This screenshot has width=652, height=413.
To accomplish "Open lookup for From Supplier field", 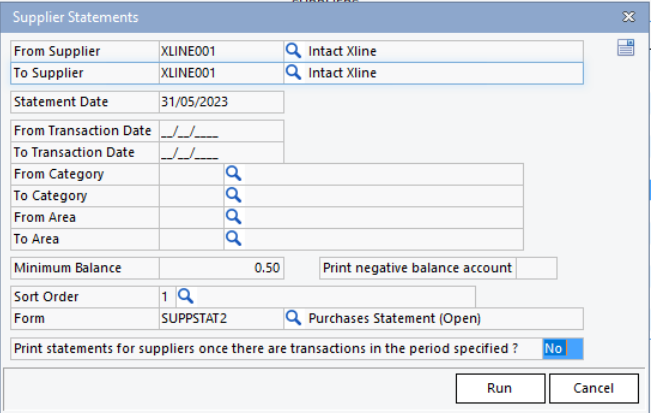I will [294, 51].
